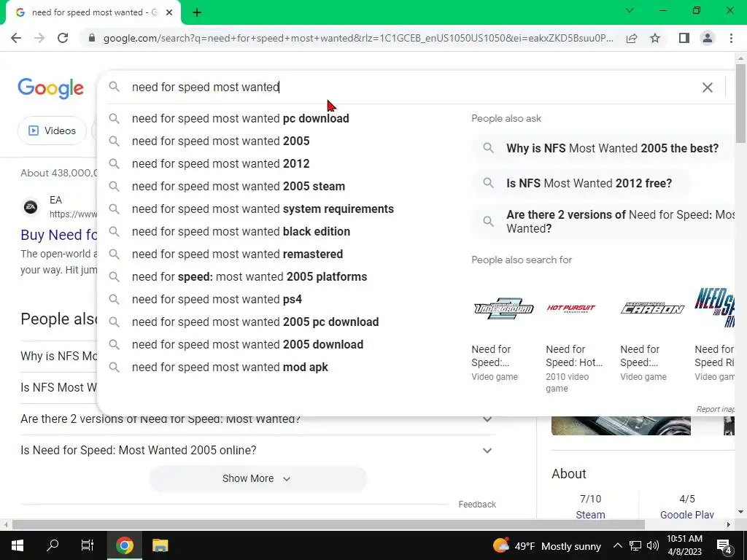Click the tab search chevron

coord(630,10)
